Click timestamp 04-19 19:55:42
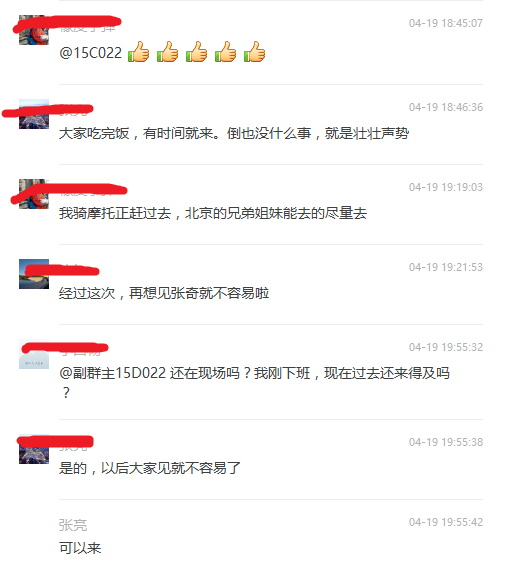This screenshot has height=569, width=510. click(446, 522)
